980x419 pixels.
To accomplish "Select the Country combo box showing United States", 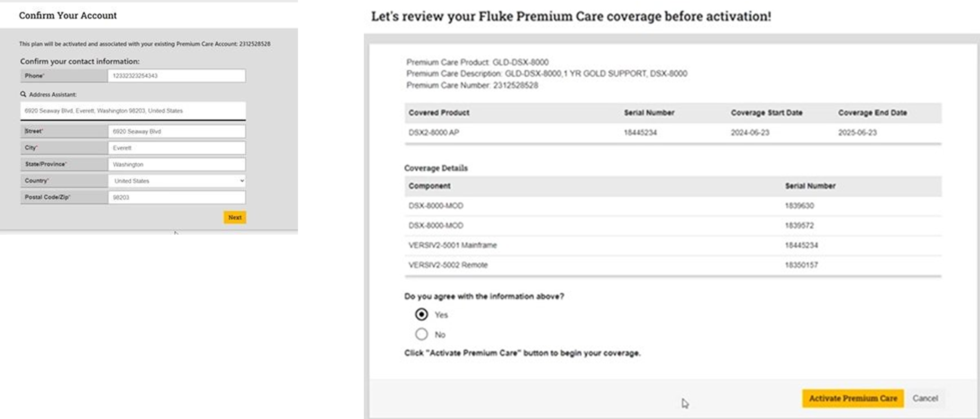I will pyautogui.click(x=177, y=181).
